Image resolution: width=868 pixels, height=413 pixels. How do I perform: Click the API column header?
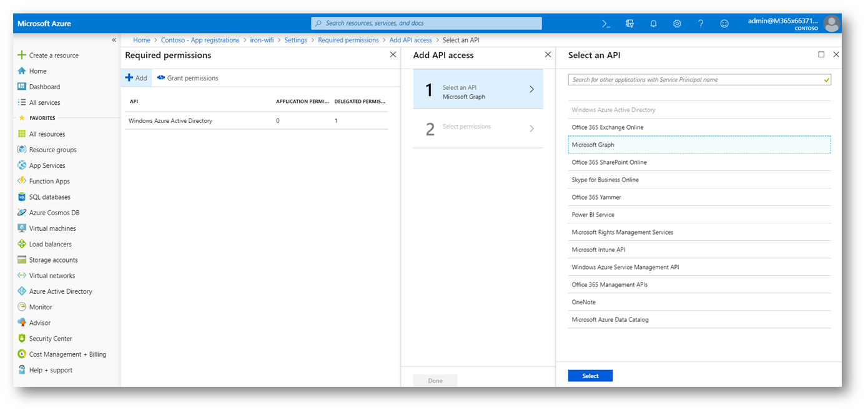(134, 101)
